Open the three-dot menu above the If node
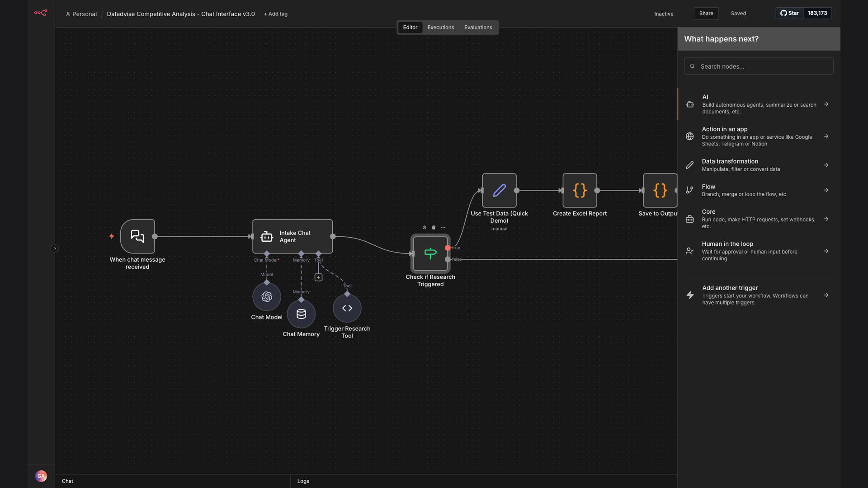Screen dimensions: 868x488 (x=443, y=227)
